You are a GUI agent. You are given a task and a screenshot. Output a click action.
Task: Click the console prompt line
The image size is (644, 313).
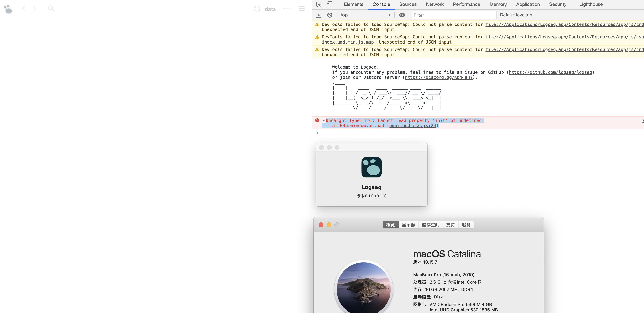click(x=480, y=133)
